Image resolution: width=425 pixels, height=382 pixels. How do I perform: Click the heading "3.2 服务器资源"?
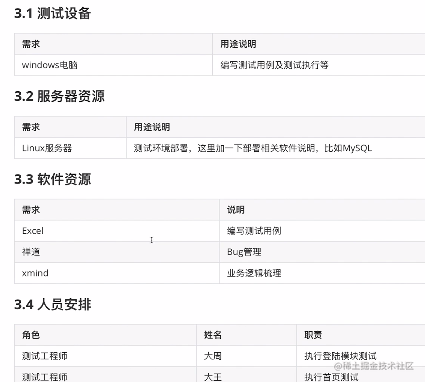pos(59,96)
